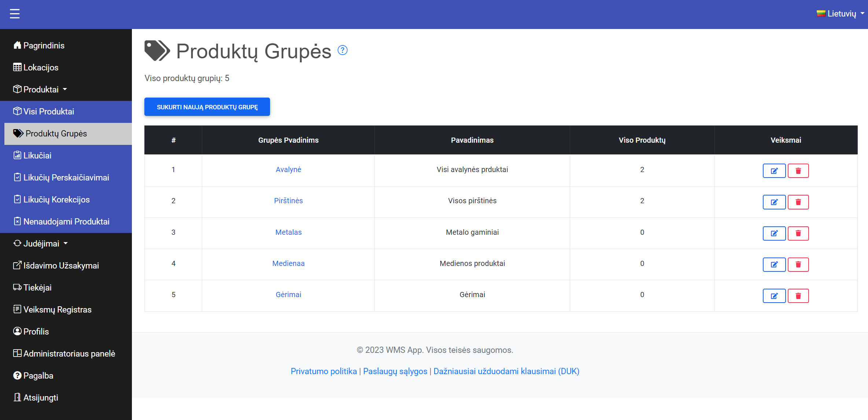The image size is (868, 420).
Task: Open Veiksmų Registras from sidebar
Action: click(x=57, y=310)
